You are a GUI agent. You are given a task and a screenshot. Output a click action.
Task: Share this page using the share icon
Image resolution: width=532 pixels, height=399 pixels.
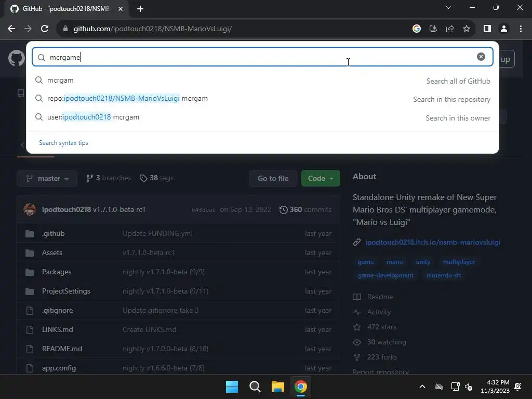(450, 29)
